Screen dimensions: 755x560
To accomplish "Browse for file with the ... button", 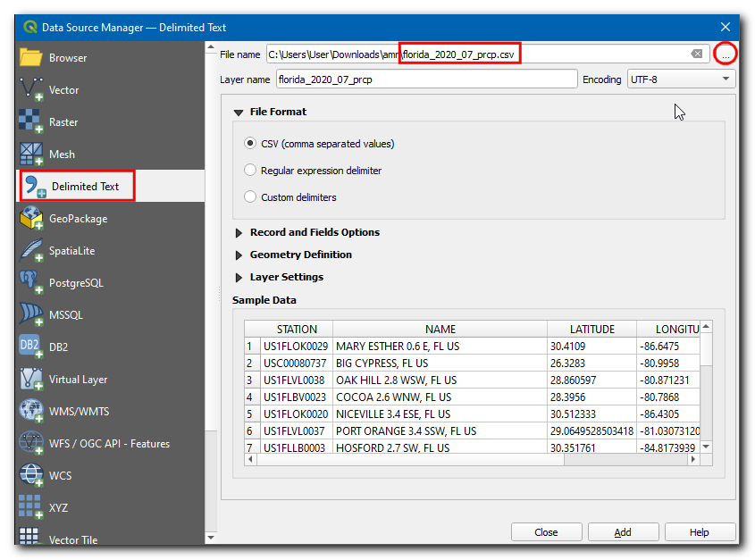I will [726, 54].
